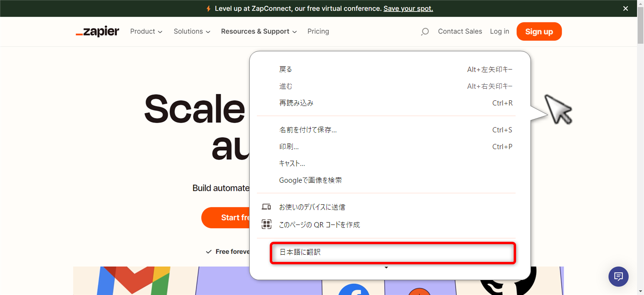The height and width of the screenshot is (295, 644).
Task: Open the search magnifier icon
Action: [x=425, y=31]
